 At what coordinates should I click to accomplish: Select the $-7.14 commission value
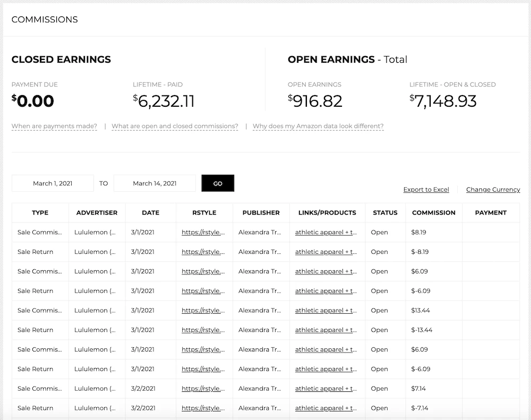[419, 408]
